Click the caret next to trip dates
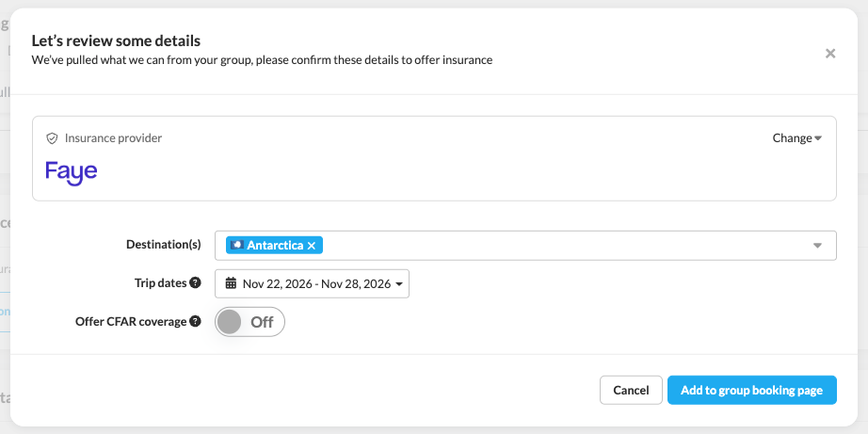868x434 pixels. tap(399, 284)
